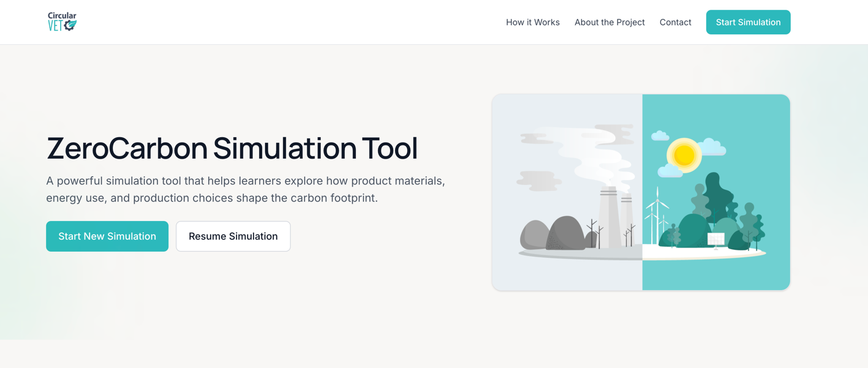Click the wind turbine on the green side
Image resolution: width=868 pixels, height=368 pixels.
657,202
